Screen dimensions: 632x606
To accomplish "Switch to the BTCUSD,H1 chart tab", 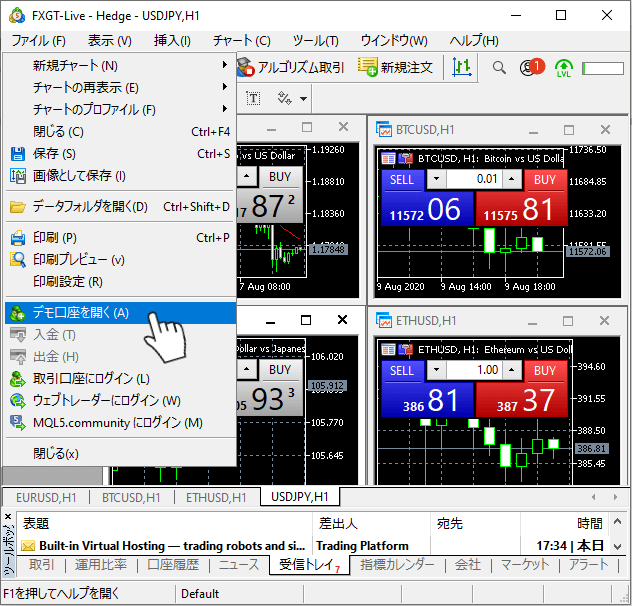I will point(131,498).
